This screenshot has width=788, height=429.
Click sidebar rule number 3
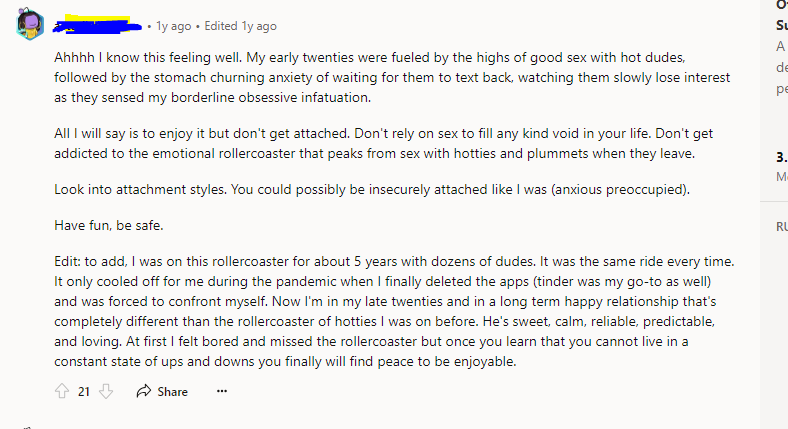point(781,157)
